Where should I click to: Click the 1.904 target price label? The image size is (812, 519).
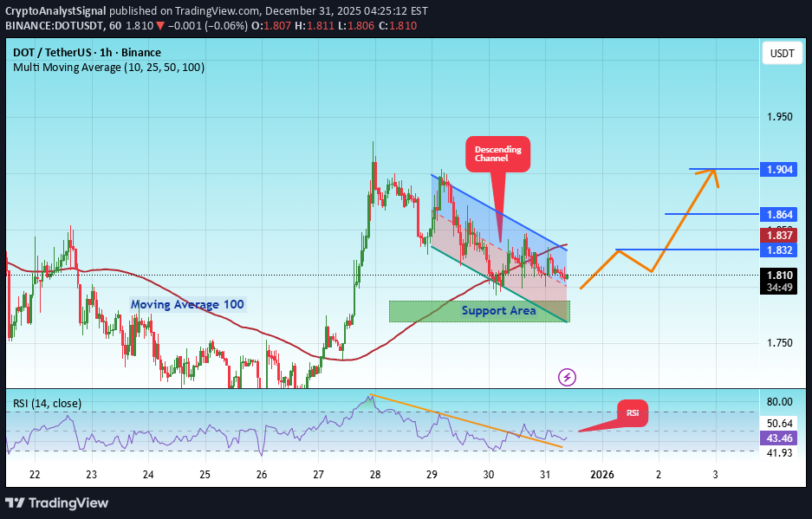coord(777,170)
